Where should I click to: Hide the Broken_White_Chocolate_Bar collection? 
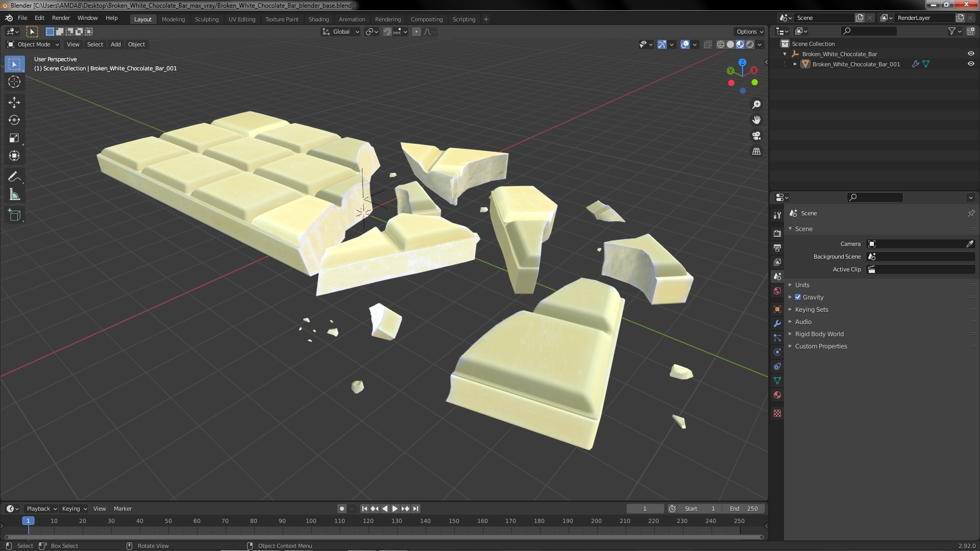point(971,54)
